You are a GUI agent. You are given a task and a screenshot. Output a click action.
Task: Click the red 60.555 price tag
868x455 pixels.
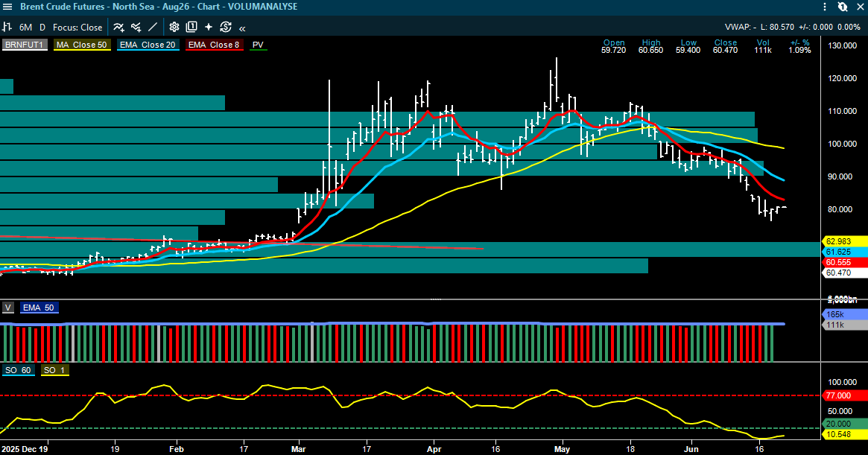(846, 262)
